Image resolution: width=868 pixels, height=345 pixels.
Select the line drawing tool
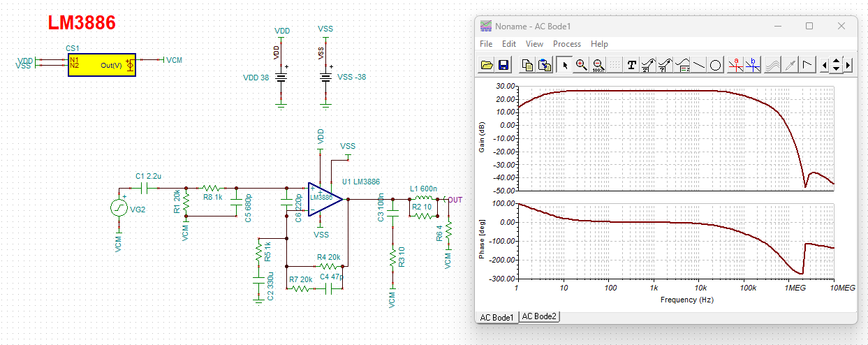coord(699,65)
